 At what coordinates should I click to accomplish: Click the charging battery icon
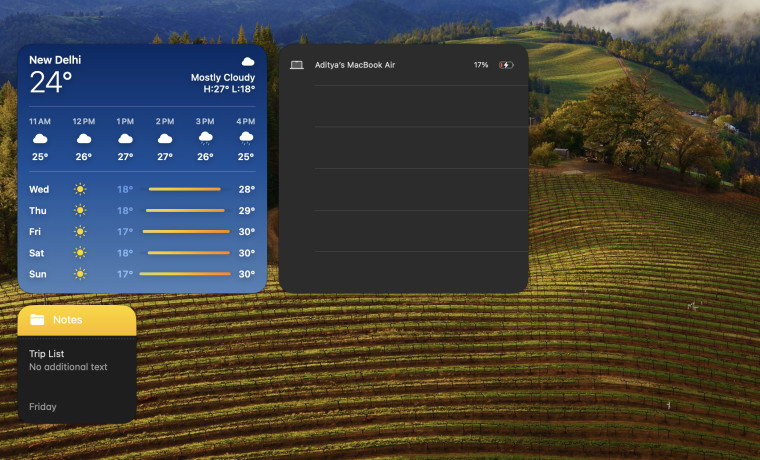(506, 65)
